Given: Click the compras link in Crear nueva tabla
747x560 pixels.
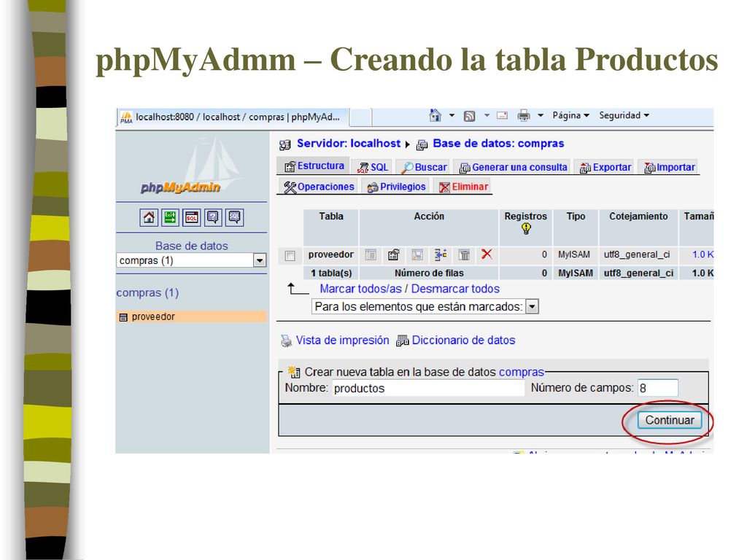Looking at the screenshot, I should pos(521,371).
